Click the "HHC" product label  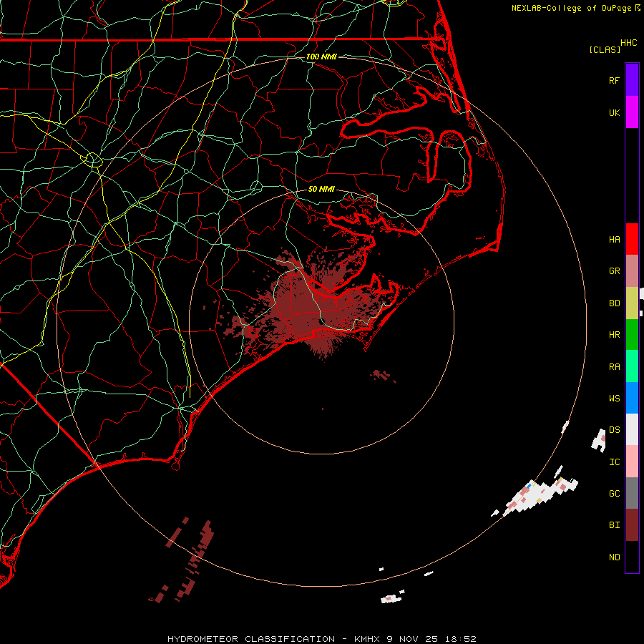pos(628,43)
